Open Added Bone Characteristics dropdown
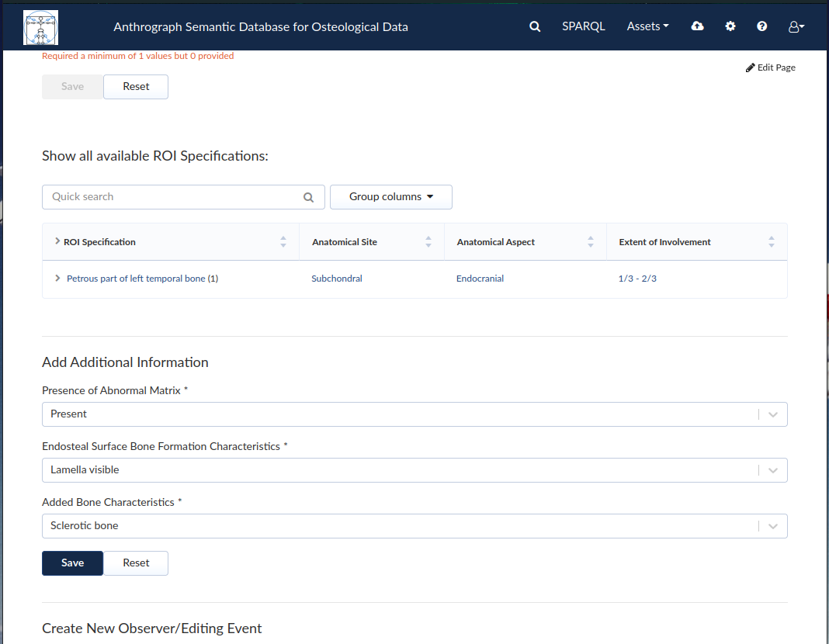The width and height of the screenshot is (829, 644). point(414,526)
